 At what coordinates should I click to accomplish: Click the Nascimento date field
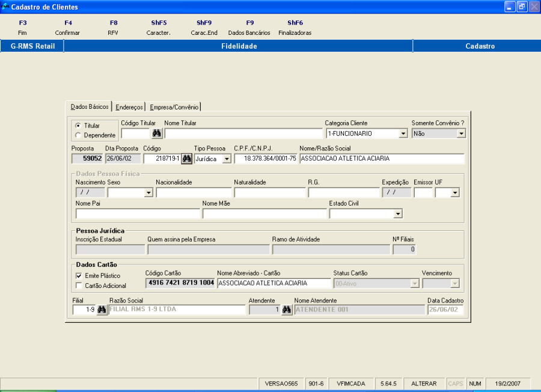(90, 192)
